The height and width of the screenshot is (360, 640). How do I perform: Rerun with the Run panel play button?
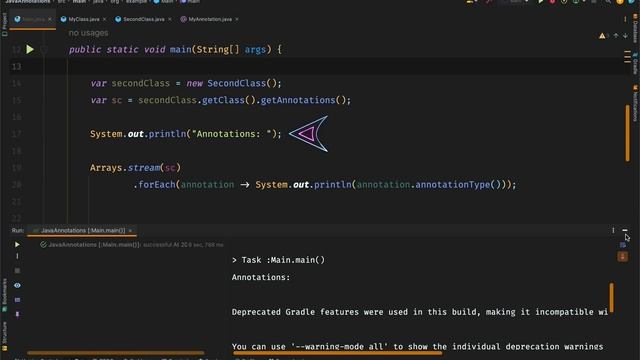point(17,244)
